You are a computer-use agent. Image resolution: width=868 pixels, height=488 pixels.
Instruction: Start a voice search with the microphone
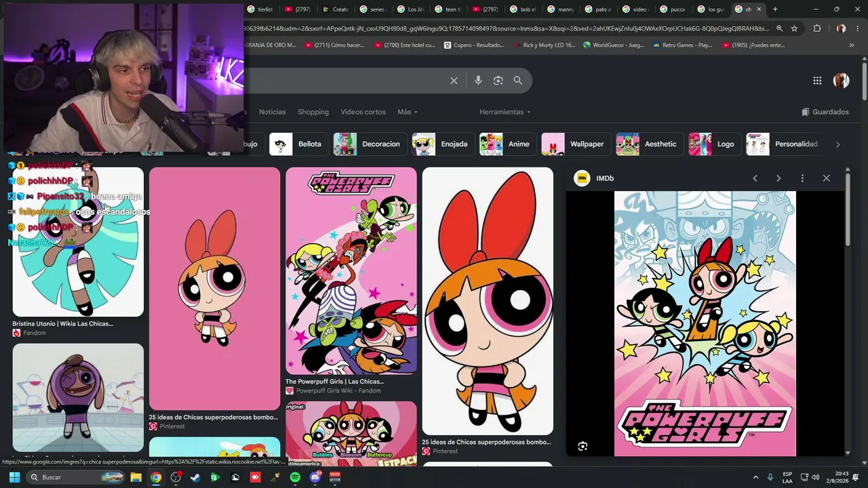point(478,81)
